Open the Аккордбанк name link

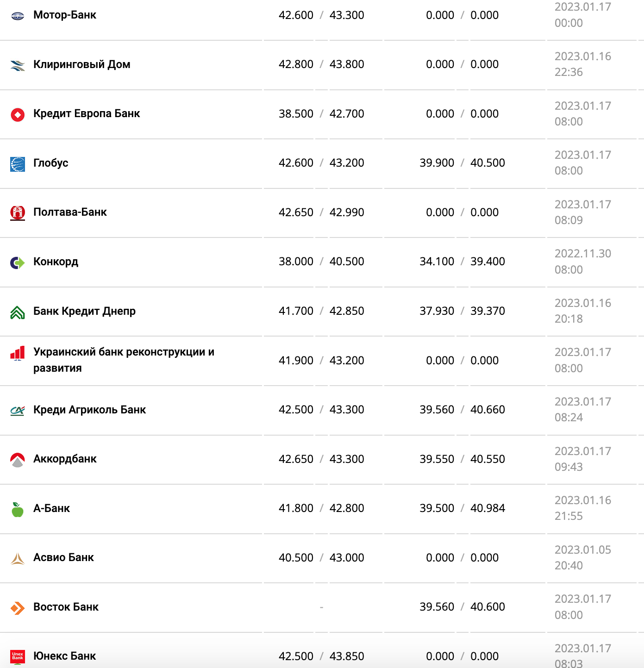point(65,459)
